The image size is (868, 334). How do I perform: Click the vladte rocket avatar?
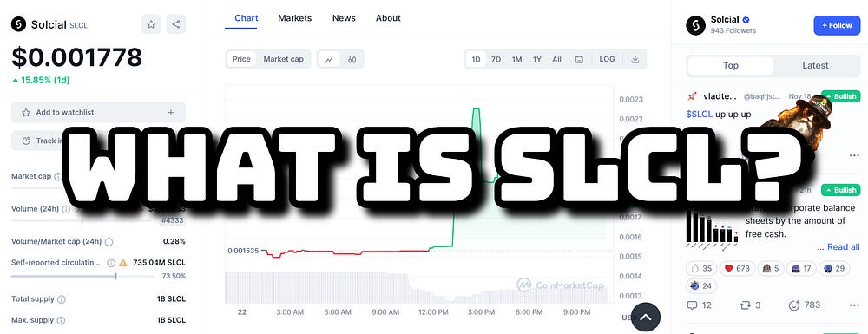point(692,97)
